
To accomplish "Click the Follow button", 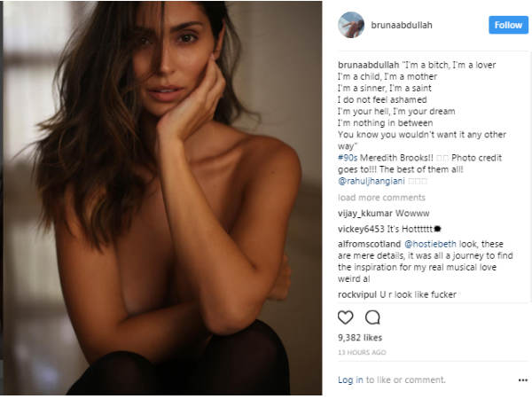I will pos(508,25).
